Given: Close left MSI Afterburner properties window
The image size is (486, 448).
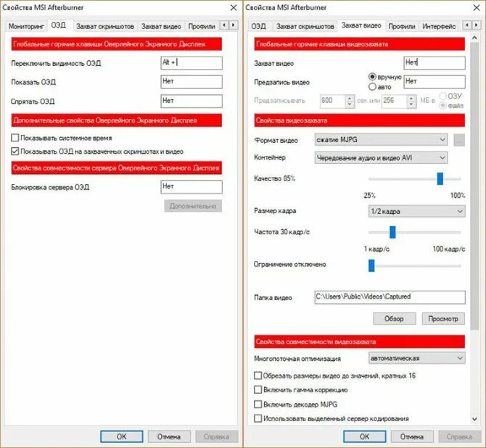Looking at the screenshot, I should (234, 7).
